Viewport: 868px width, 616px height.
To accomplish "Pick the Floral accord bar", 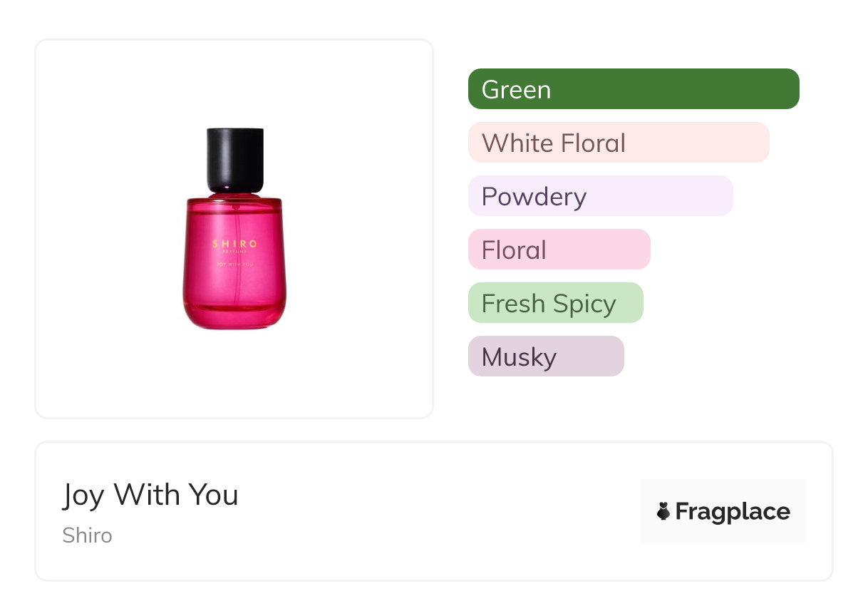I will point(559,250).
